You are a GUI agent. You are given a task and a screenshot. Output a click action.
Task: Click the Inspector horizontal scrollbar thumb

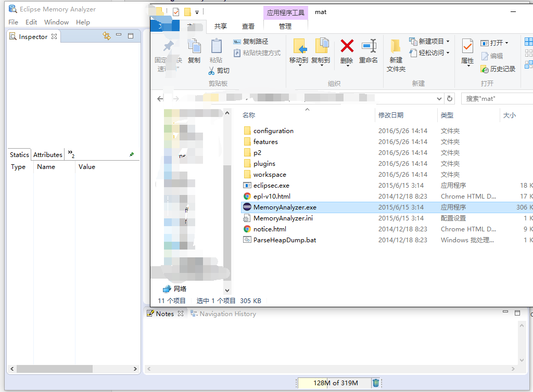(x=54, y=369)
